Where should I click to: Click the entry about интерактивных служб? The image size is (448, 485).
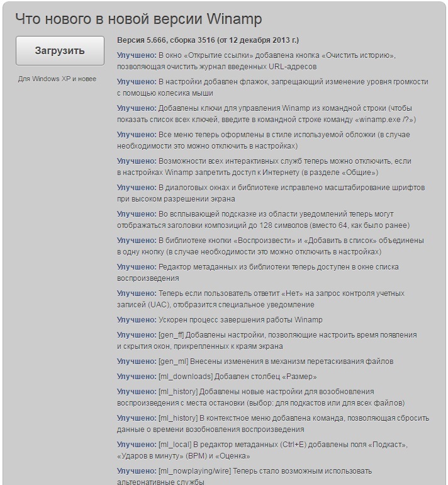pos(264,167)
